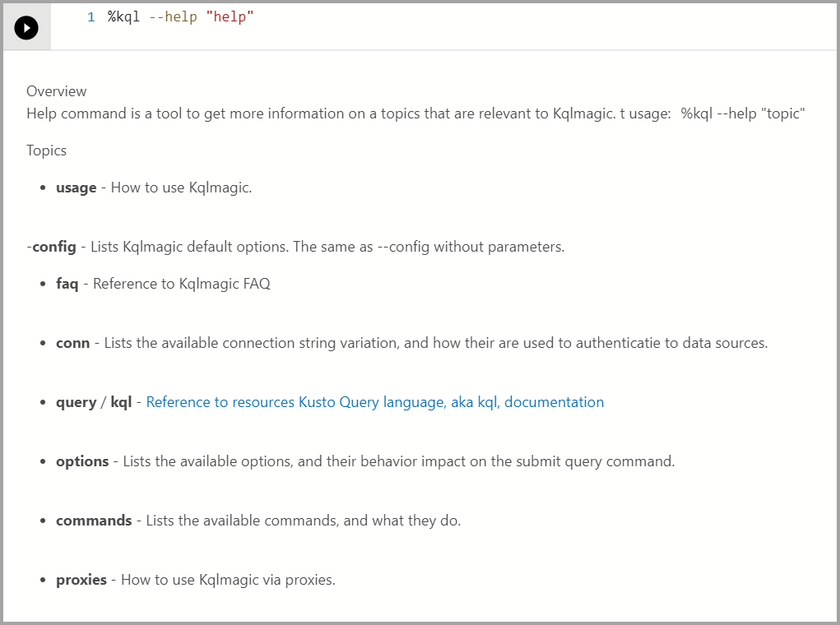Click the Topics section heading
This screenshot has height=625, width=840.
coord(46,150)
